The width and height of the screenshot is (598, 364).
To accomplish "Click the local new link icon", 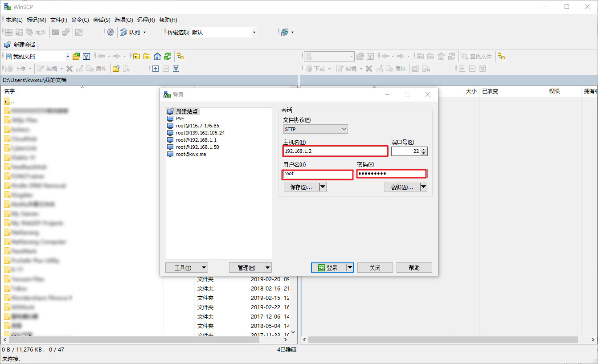I will (x=127, y=69).
